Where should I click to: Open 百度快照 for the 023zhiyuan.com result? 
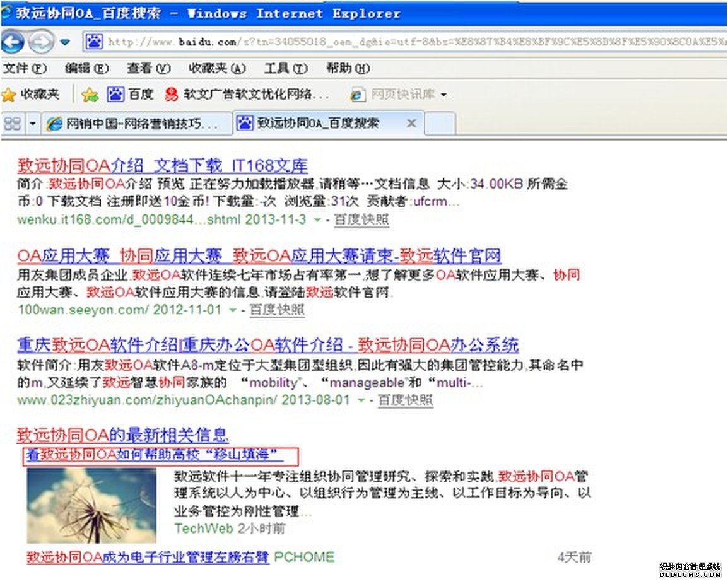(406, 400)
